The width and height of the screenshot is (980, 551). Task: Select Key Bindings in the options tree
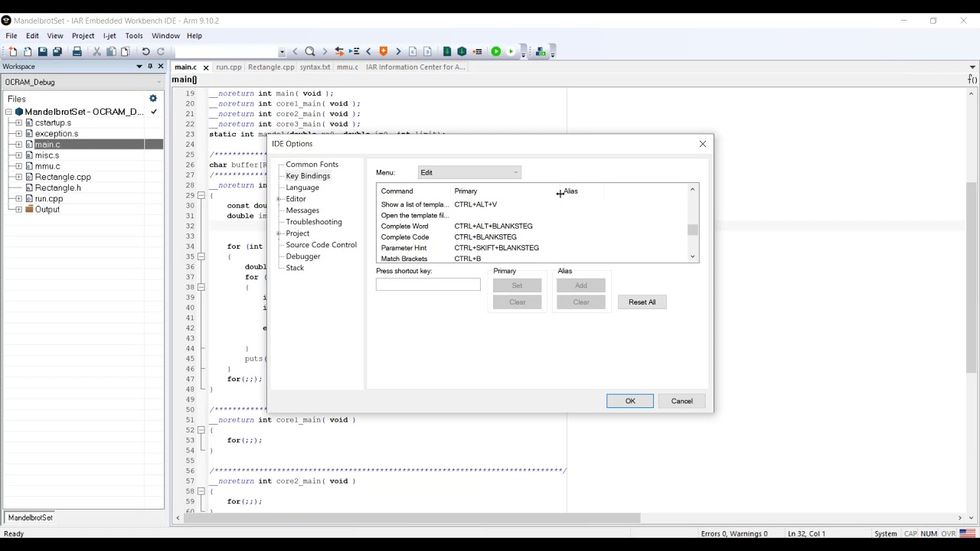(x=308, y=176)
